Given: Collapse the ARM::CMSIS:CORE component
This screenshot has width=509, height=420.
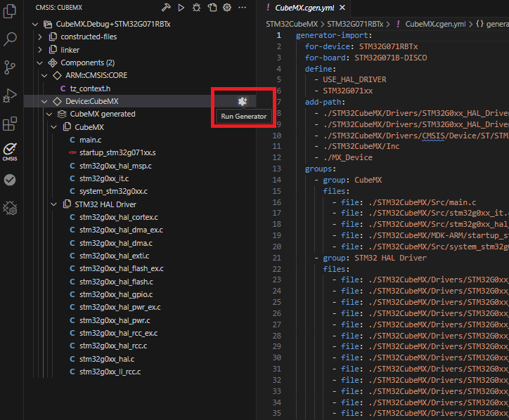Looking at the screenshot, I should pyautogui.click(x=44, y=76).
